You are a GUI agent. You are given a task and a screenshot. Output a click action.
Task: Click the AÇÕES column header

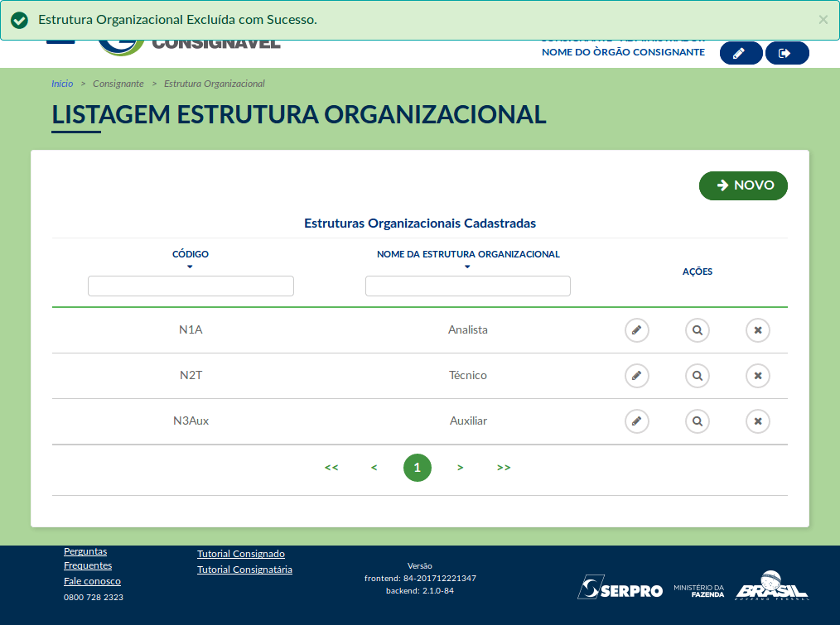(697, 272)
